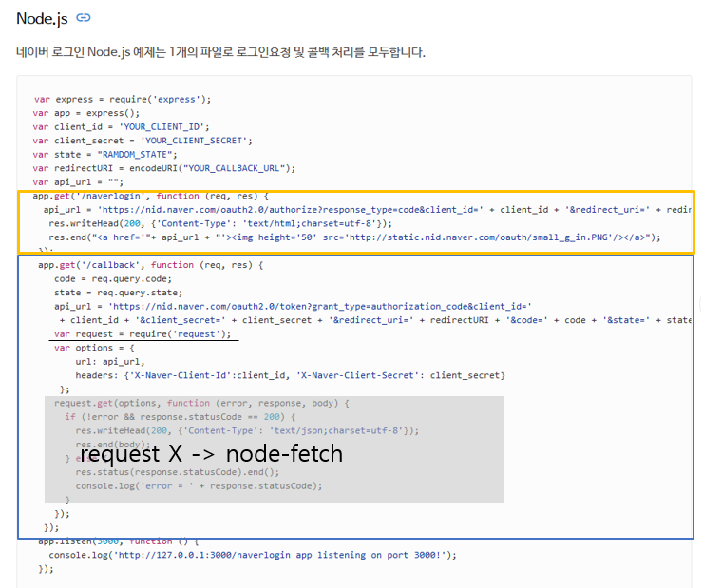The image size is (703, 588).
Task: Click the console.log('error = ' line
Action: tap(199, 486)
